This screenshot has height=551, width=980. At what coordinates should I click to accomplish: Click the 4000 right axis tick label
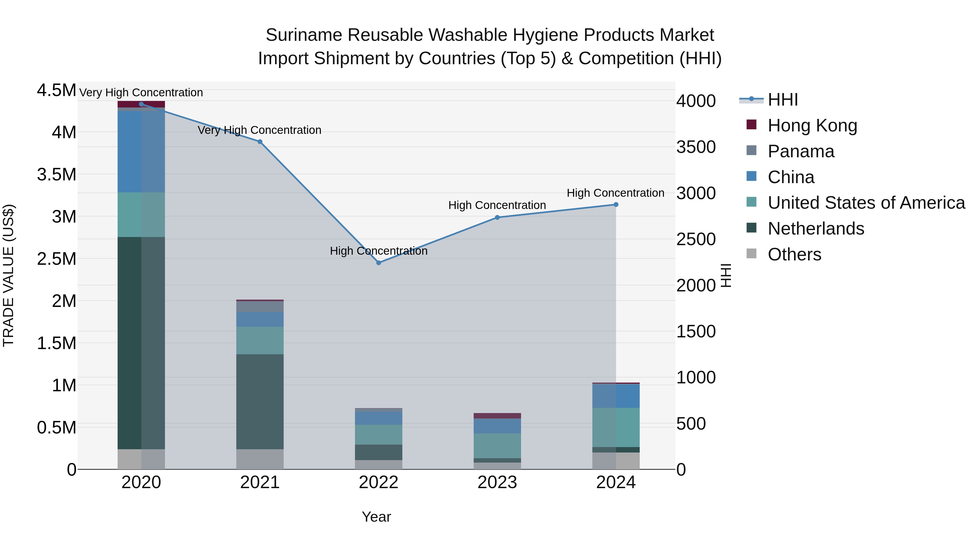[x=696, y=101]
